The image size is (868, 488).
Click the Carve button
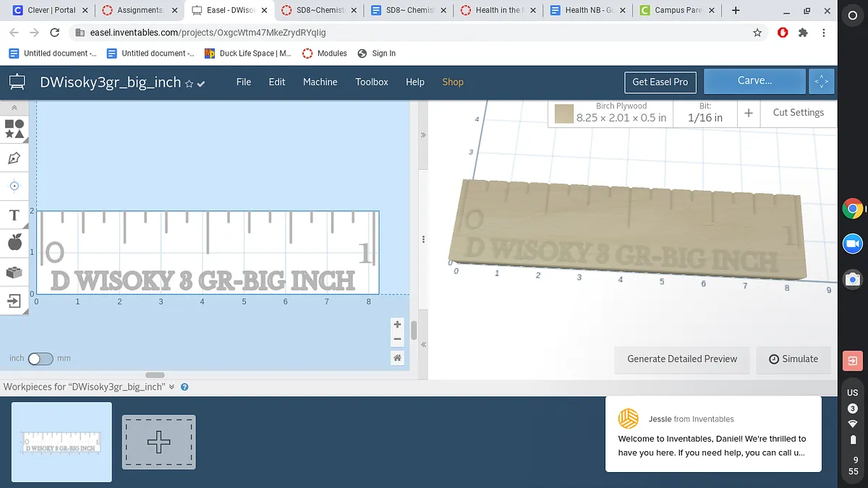tap(754, 81)
